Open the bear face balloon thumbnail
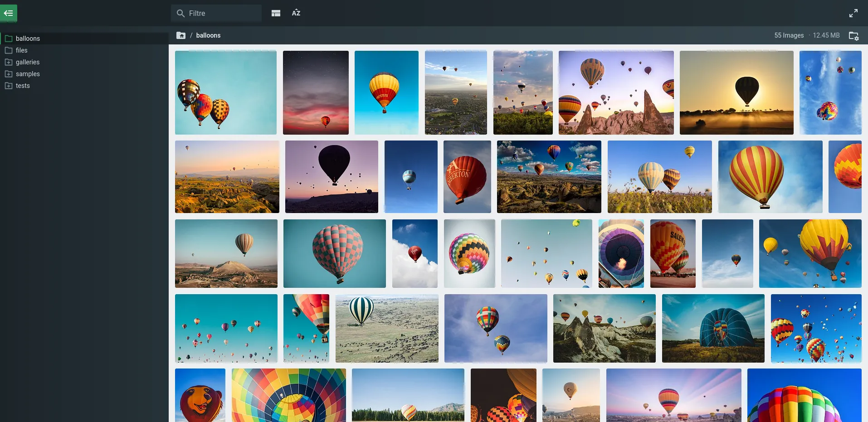Screen dimensions: 868x422 200,395
